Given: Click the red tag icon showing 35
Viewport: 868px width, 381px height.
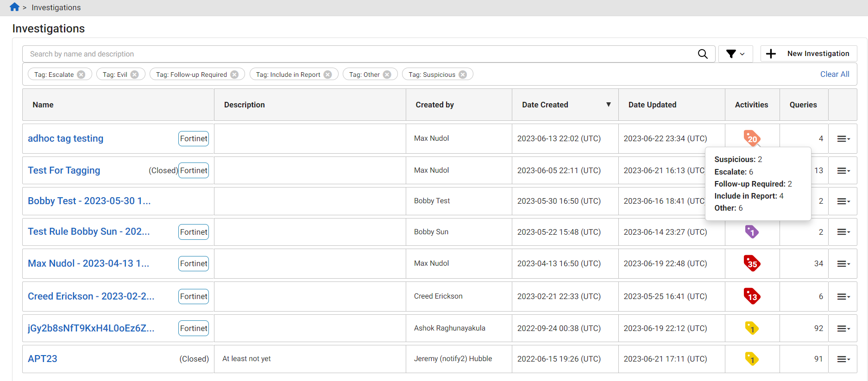Looking at the screenshot, I should click(x=751, y=263).
